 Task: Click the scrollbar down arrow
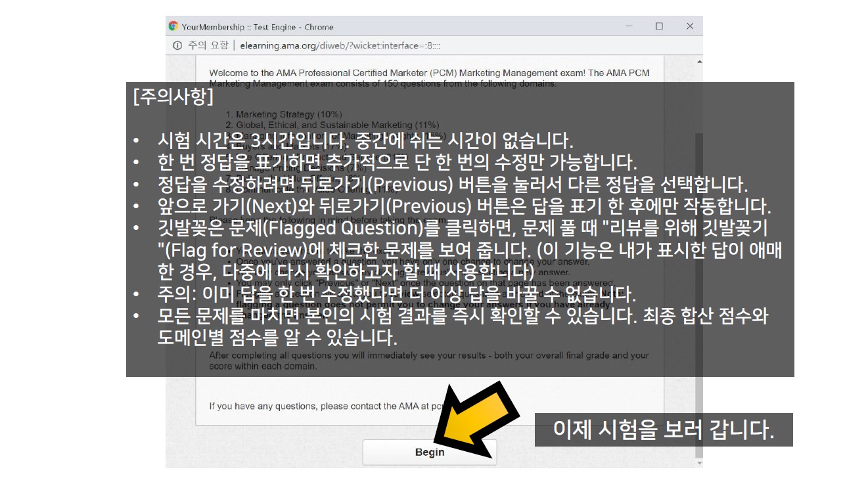[698, 463]
